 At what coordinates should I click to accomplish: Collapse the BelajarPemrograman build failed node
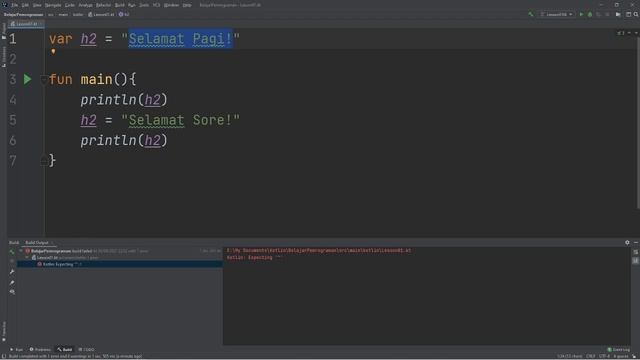point(21,251)
